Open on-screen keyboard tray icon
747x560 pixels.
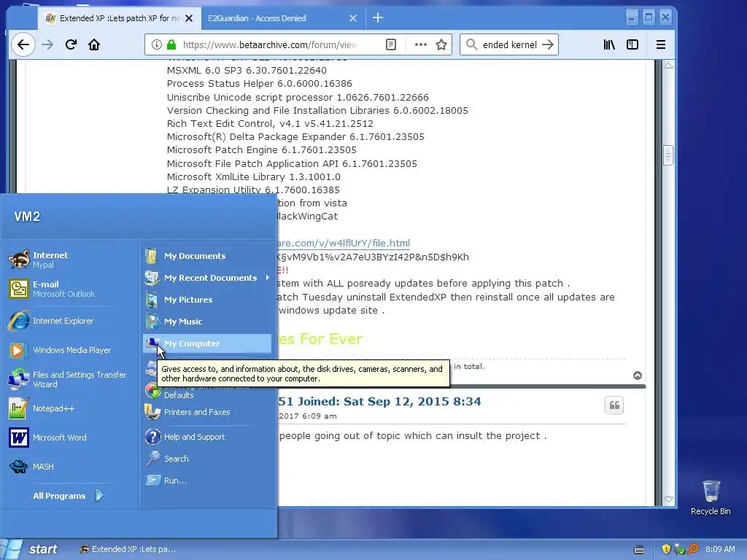[x=639, y=550]
